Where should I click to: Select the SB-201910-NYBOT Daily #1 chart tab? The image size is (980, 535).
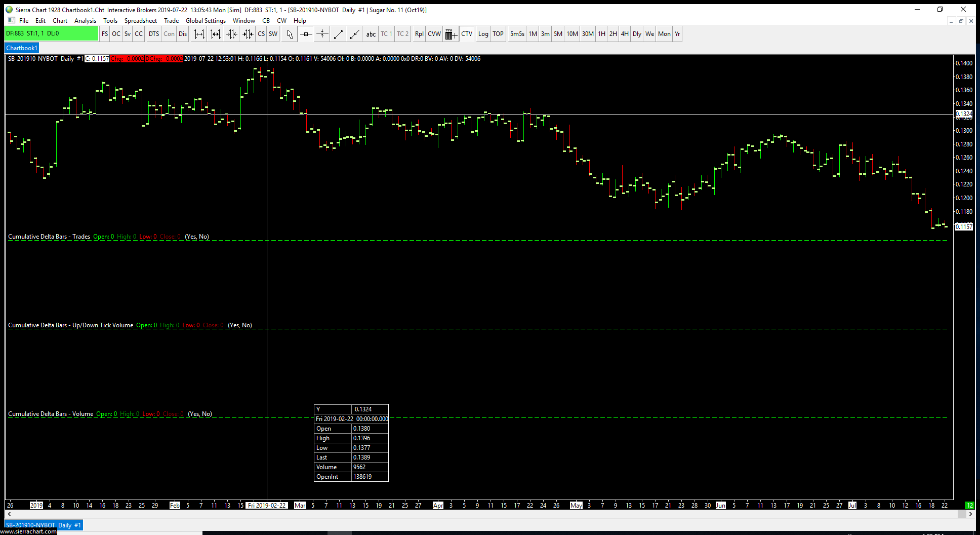pyautogui.click(x=44, y=525)
